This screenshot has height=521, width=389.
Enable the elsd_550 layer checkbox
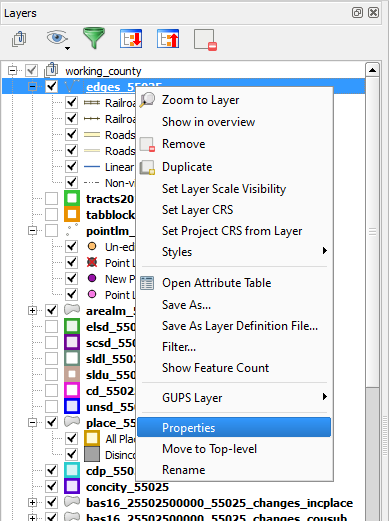click(x=51, y=326)
